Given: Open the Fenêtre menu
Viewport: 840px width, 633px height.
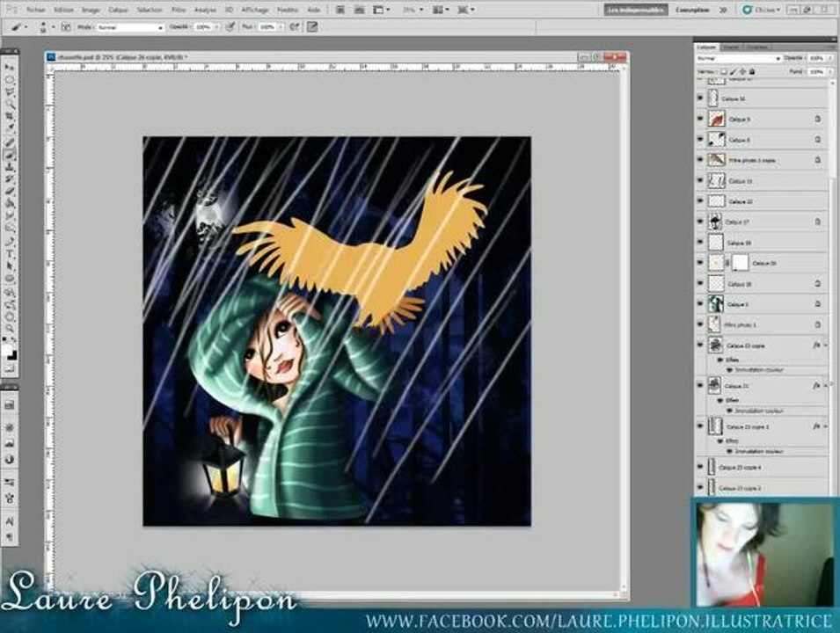Looking at the screenshot, I should [287, 10].
